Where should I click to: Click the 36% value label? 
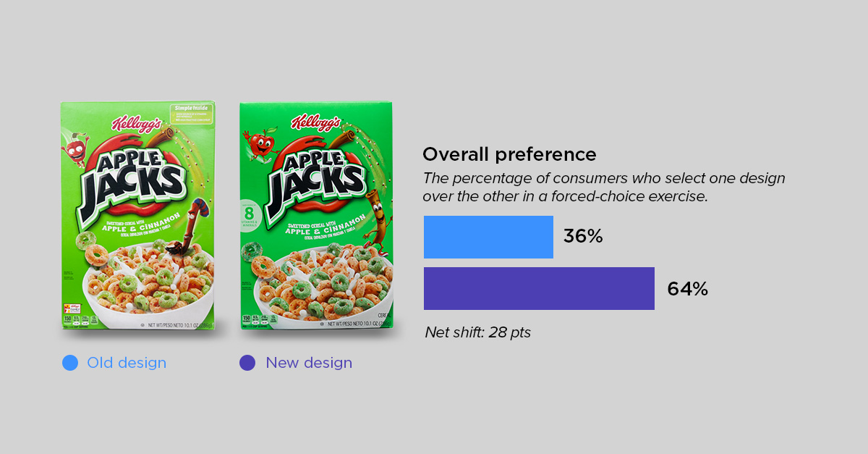(583, 237)
